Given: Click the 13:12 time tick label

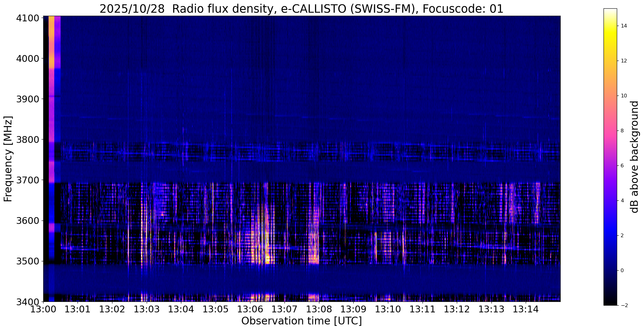Looking at the screenshot, I should pos(457,309).
